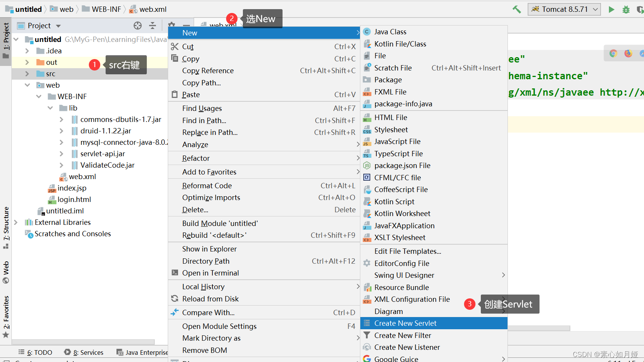Choose Copy from the context menu
This screenshot has width=644, height=362.
pos(264,59)
